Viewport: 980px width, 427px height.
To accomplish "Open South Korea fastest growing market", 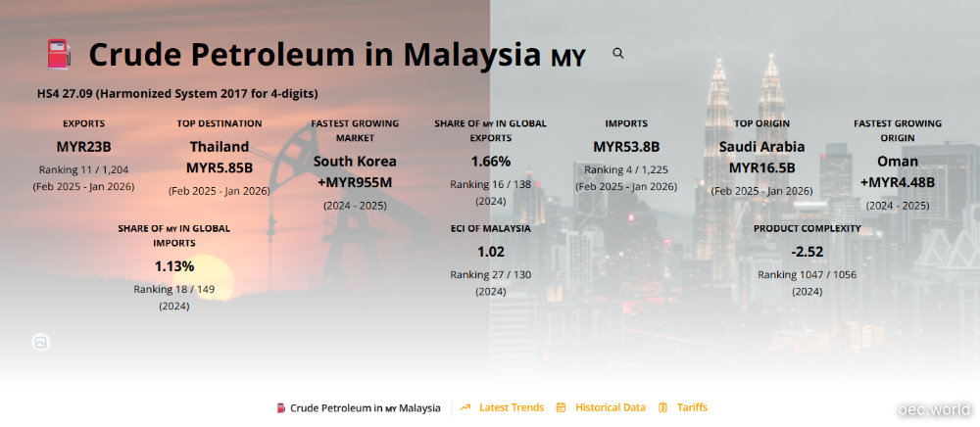I will pyautogui.click(x=355, y=161).
